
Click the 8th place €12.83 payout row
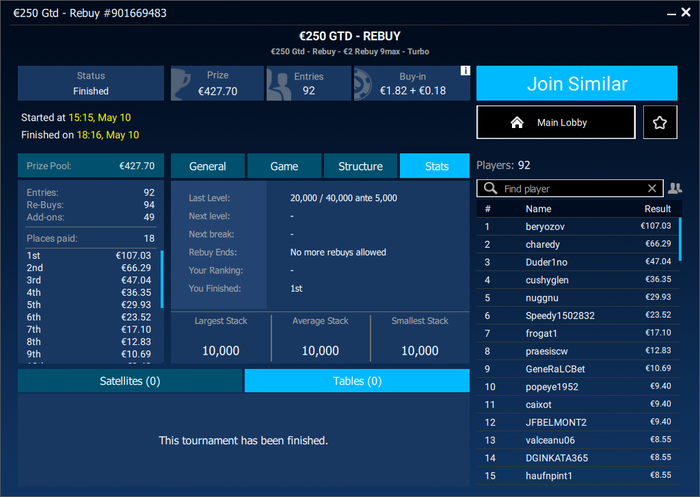pos(89,342)
